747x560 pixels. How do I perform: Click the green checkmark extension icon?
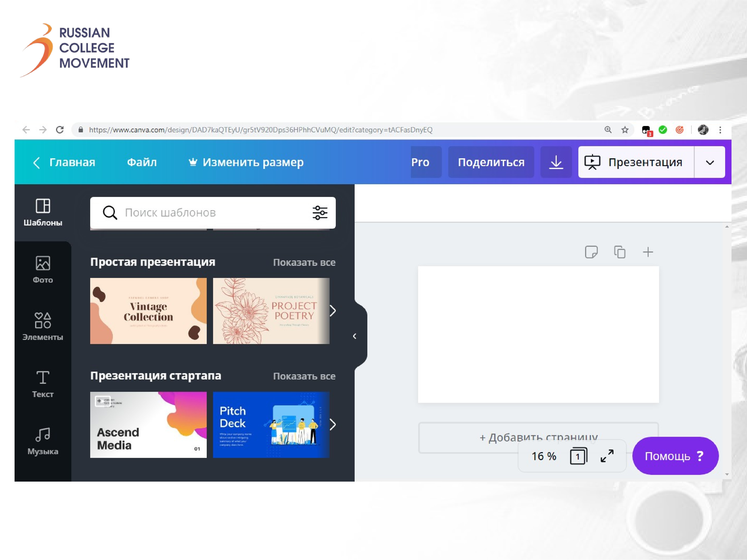pyautogui.click(x=663, y=130)
